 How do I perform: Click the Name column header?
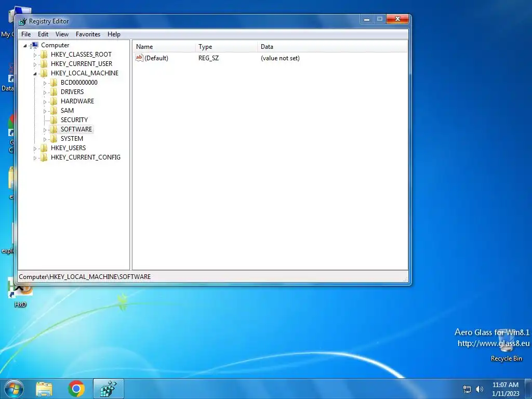pos(164,47)
